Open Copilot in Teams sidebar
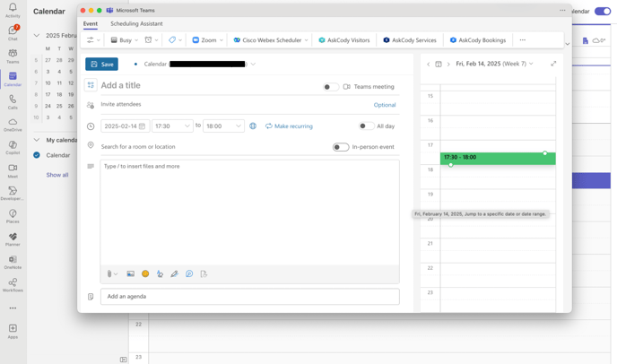617x364 pixels. (13, 148)
